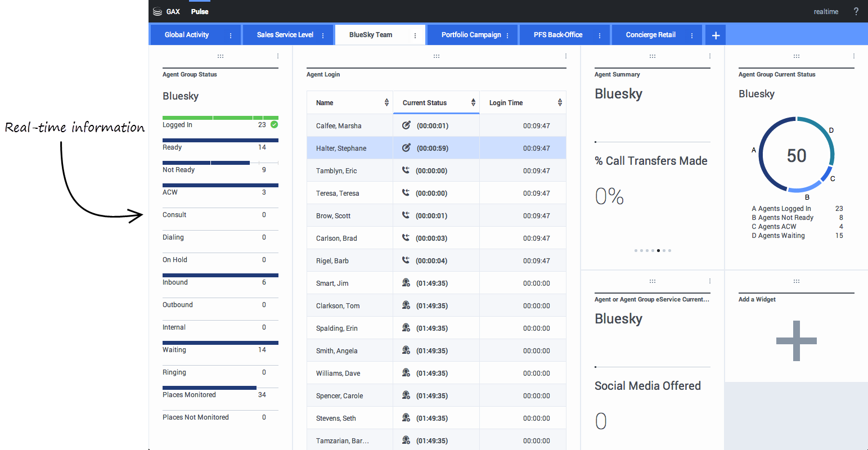The height and width of the screenshot is (450, 868).
Task: Sort the table by Name column arrows
Action: tap(386, 102)
